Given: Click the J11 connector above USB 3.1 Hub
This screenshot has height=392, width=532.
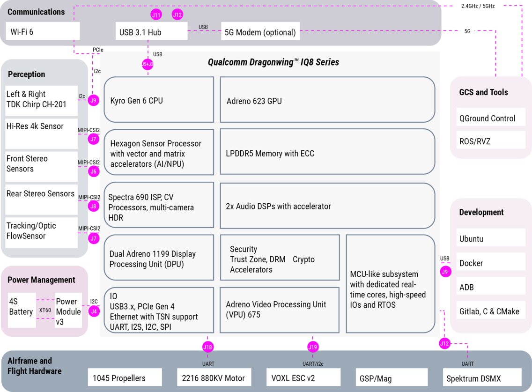Looking at the screenshot, I should pos(156,15).
